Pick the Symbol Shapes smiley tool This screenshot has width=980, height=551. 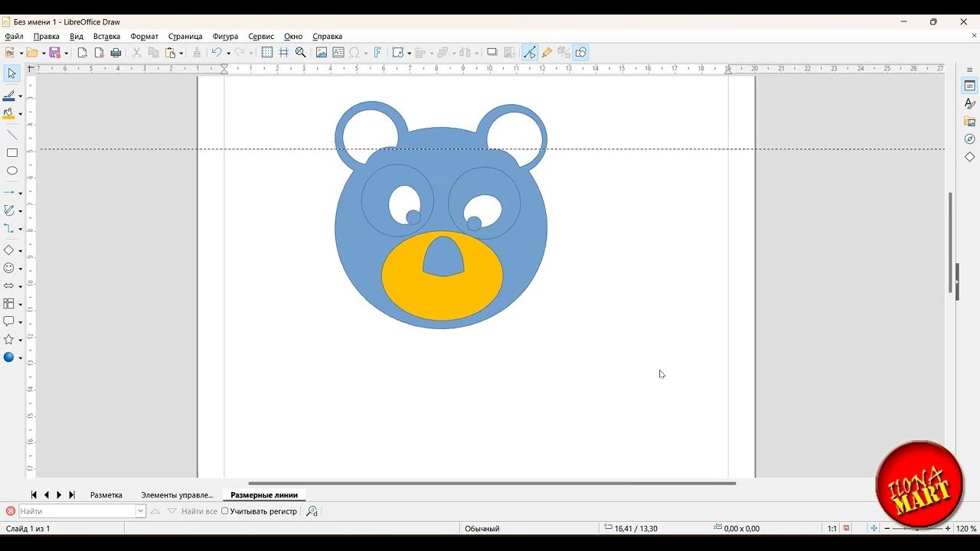(x=9, y=269)
